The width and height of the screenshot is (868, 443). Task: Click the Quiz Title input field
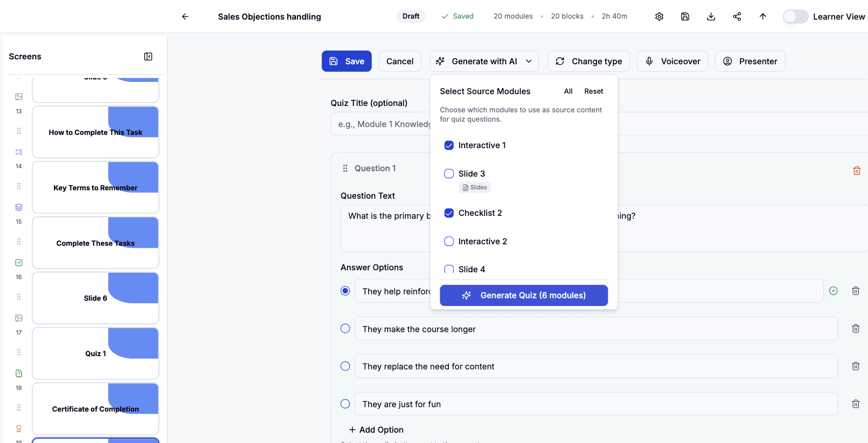click(387, 124)
